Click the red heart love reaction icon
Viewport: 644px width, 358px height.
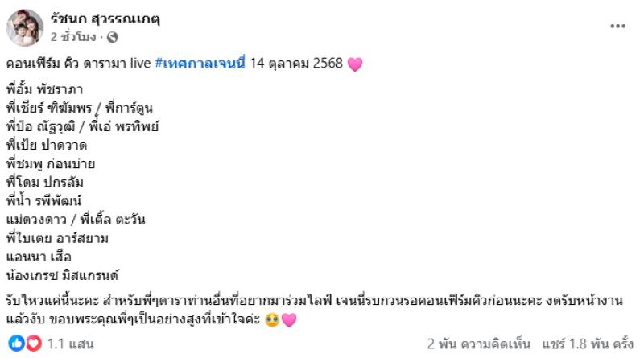coord(34,344)
